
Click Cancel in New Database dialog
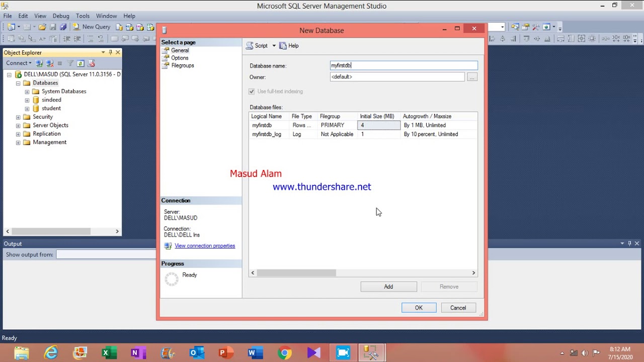point(458,308)
